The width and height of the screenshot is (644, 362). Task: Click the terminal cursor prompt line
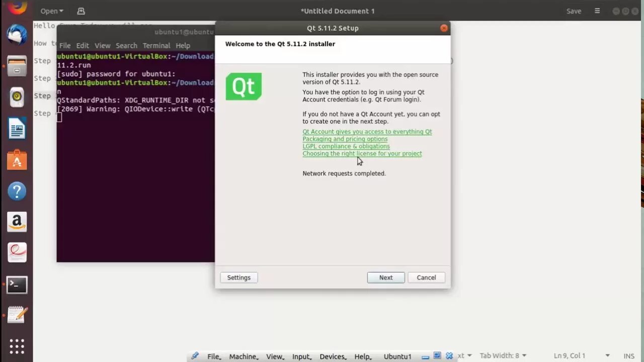[59, 117]
